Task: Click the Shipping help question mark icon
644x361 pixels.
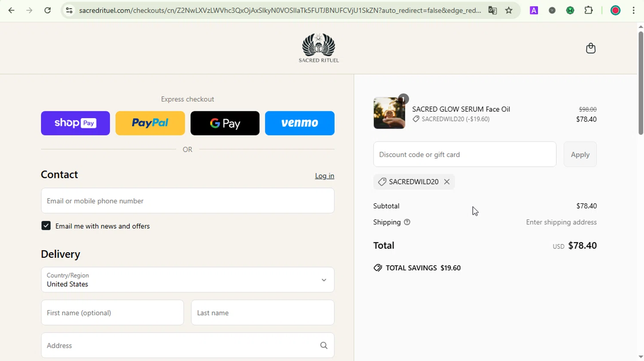Action: tap(407, 222)
